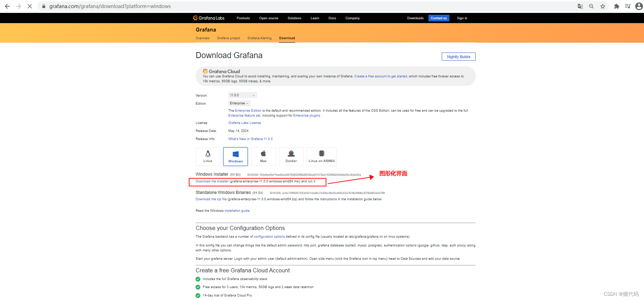644x300 pixels.
Task: Stop page loading with the X button
Action: click(x=30, y=6)
